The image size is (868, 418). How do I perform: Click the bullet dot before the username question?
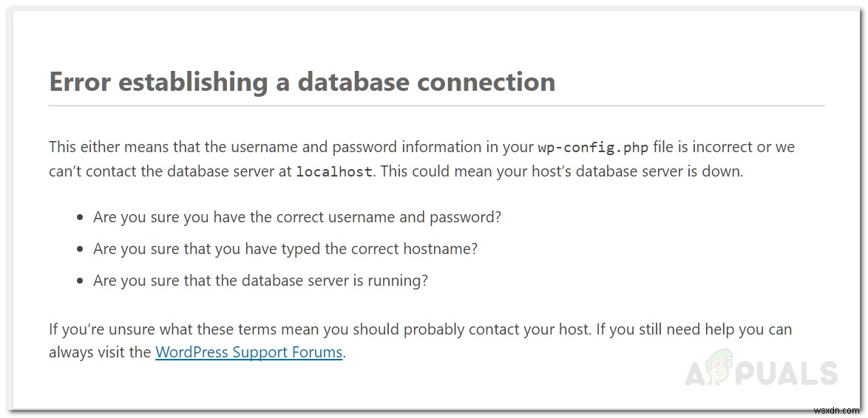80,218
